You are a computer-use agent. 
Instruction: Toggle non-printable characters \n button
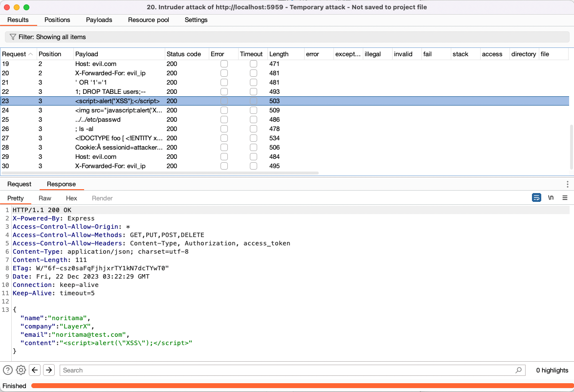tap(551, 197)
